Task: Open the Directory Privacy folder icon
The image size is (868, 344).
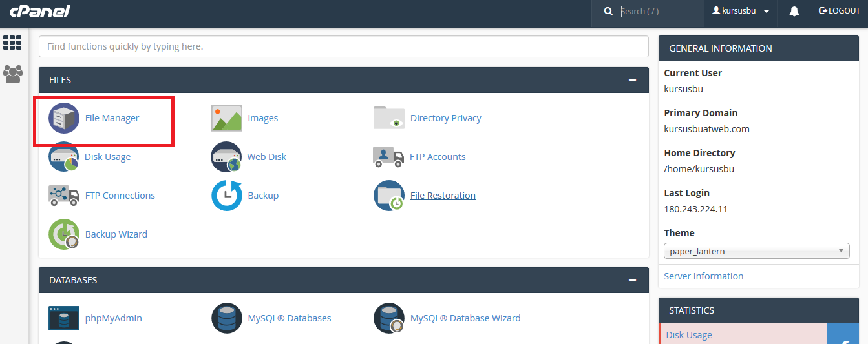Action: pyautogui.click(x=389, y=118)
